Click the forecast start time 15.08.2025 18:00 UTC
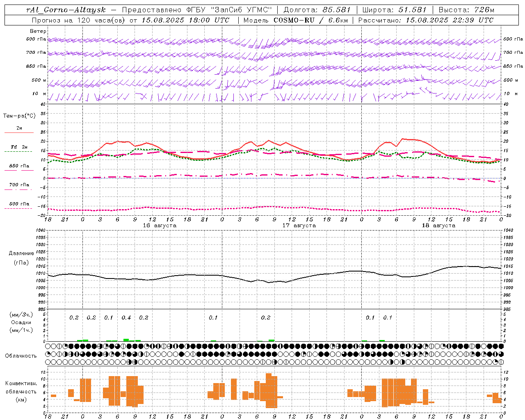 point(185,20)
